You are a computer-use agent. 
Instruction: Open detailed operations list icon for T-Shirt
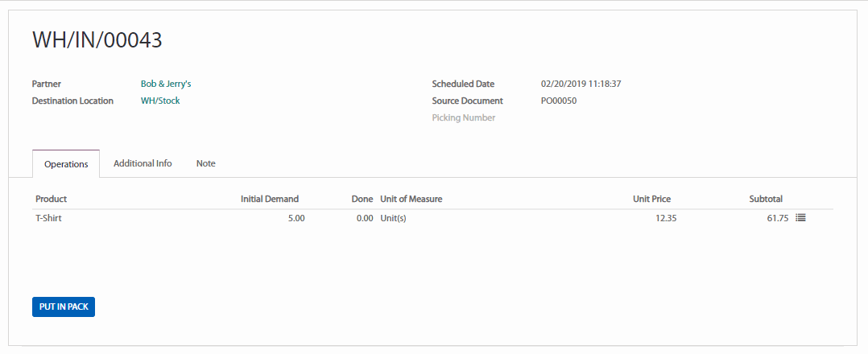[800, 218]
